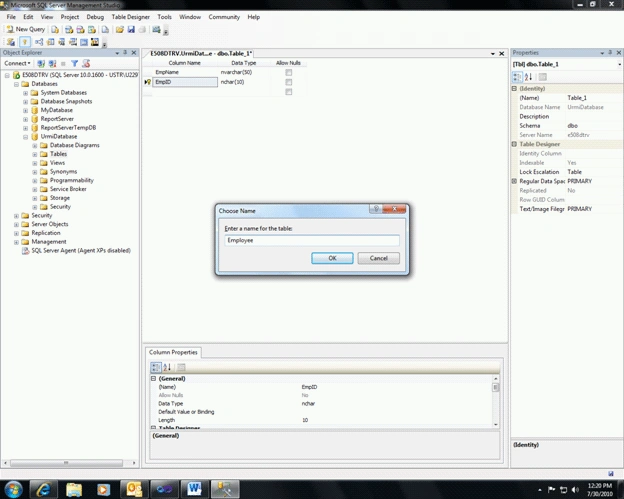Click the dbo.Table_1 document tab
This screenshot has height=499, width=624.
(x=201, y=53)
